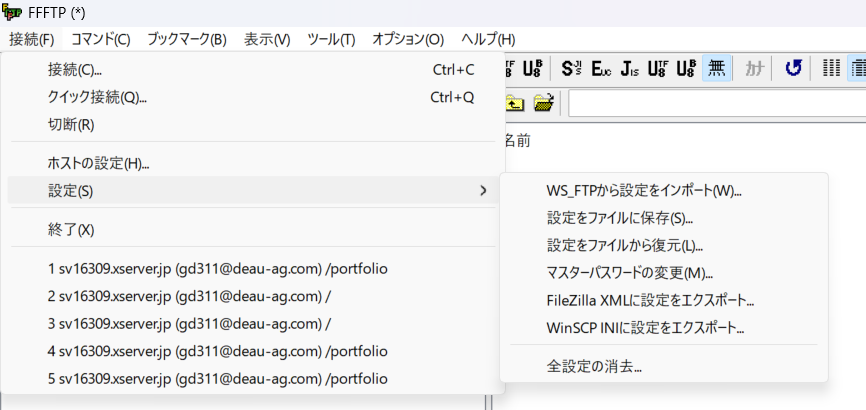Click the blue refresh arrow icon
Screen dimensions: 866x410
point(793,69)
